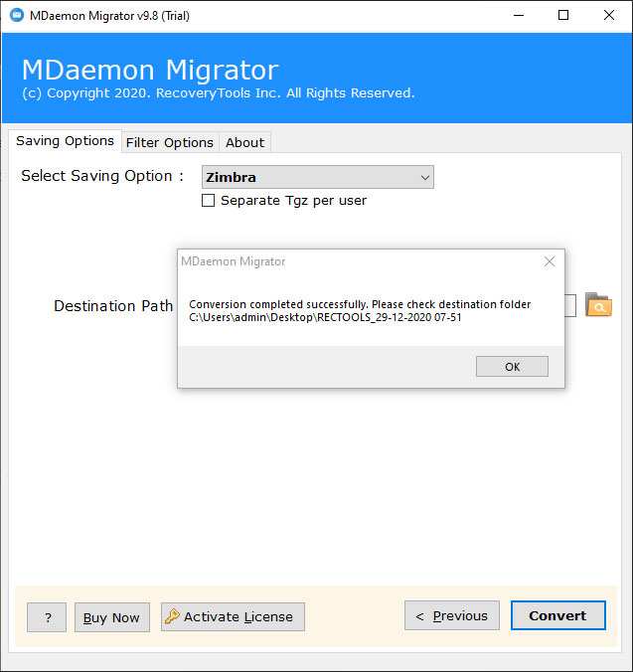Close the MDaemon Migrator message dialog
Image resolution: width=633 pixels, height=672 pixels.
pos(550,261)
